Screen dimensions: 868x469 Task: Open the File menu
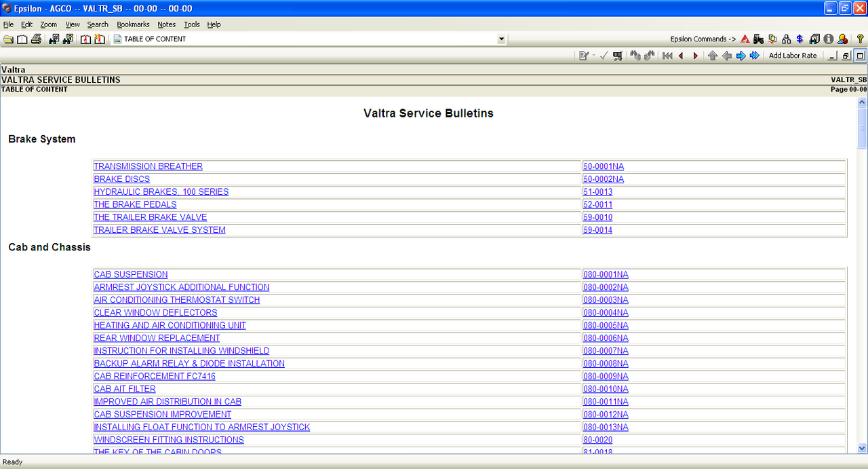click(x=8, y=24)
